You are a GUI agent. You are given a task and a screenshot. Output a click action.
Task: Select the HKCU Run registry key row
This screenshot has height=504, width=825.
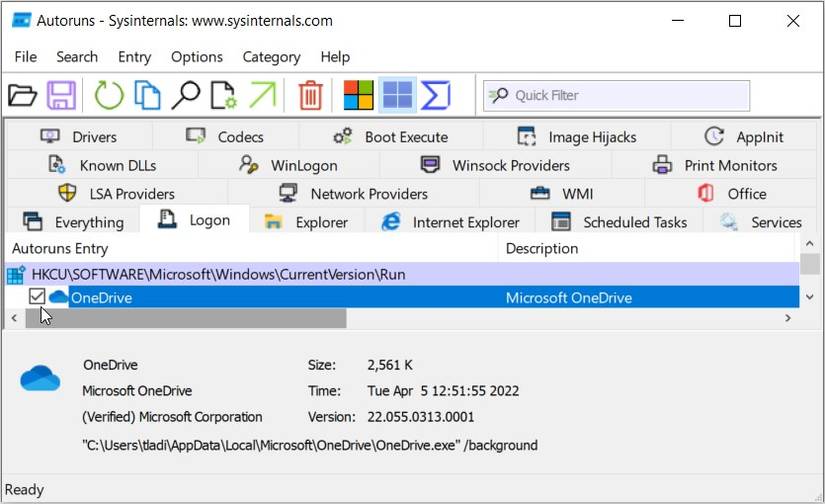pyautogui.click(x=402, y=274)
